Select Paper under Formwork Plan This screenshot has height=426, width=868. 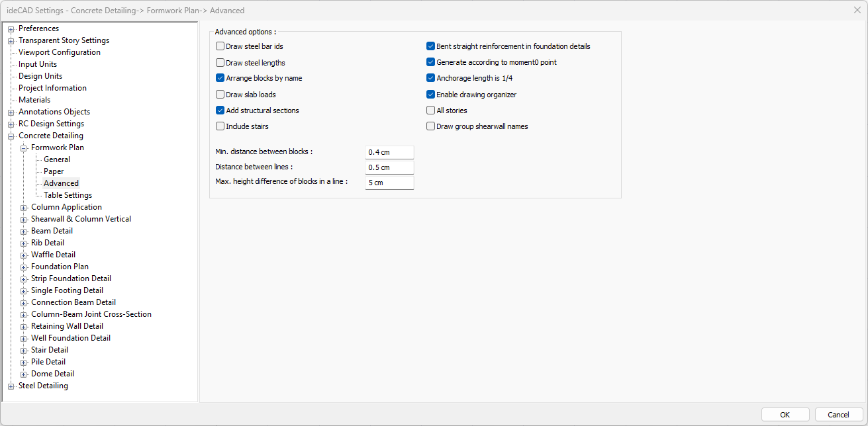tap(54, 171)
